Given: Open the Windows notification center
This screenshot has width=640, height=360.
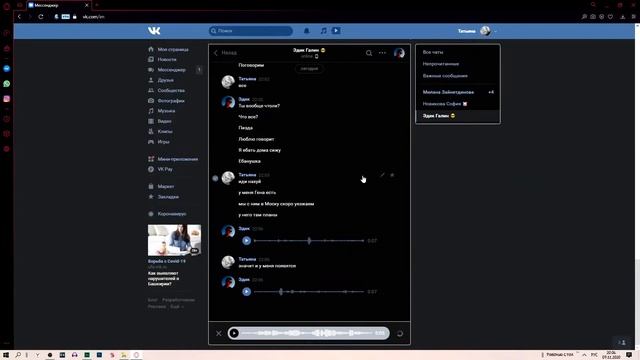Looking at the screenshot, I should coord(629,355).
